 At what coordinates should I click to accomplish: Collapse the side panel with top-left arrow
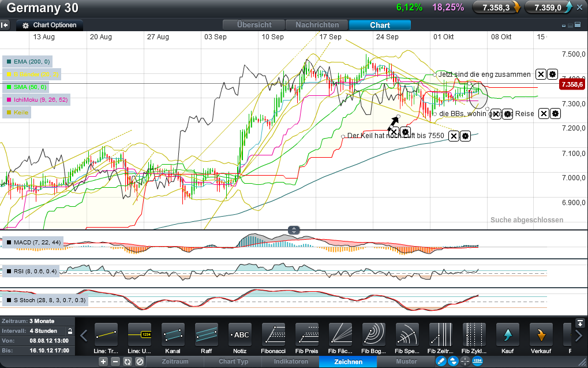click(x=5, y=25)
